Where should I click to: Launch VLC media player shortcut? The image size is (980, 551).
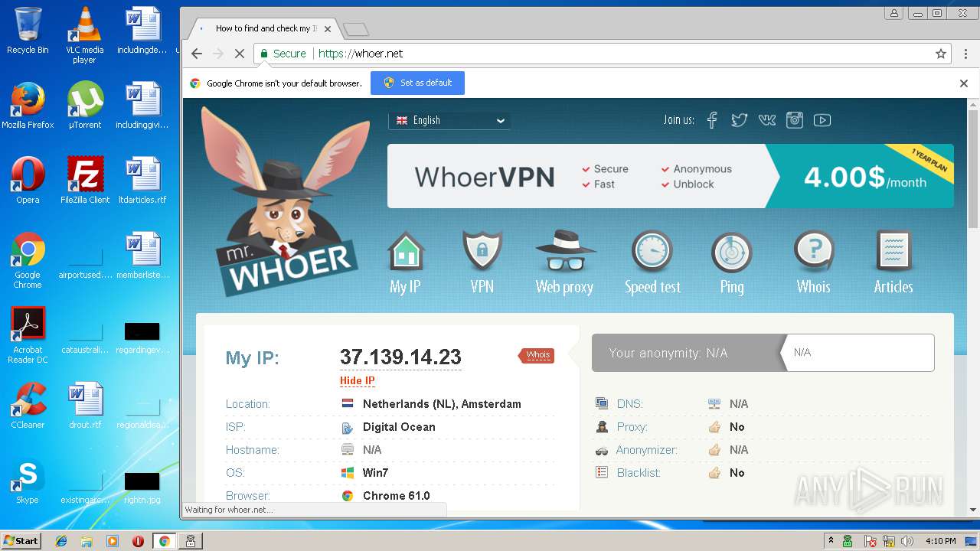point(84,34)
